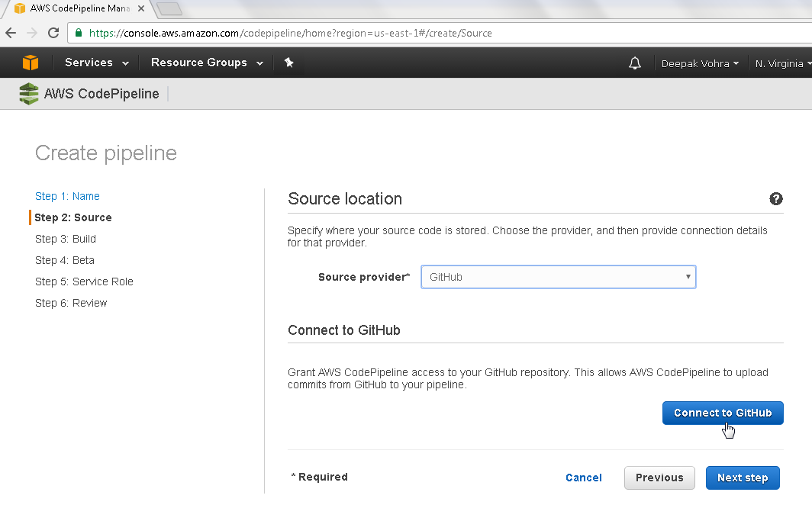Viewport: 812px width, 505px height.
Task: Click the '* Required' note text
Action: [x=320, y=477]
